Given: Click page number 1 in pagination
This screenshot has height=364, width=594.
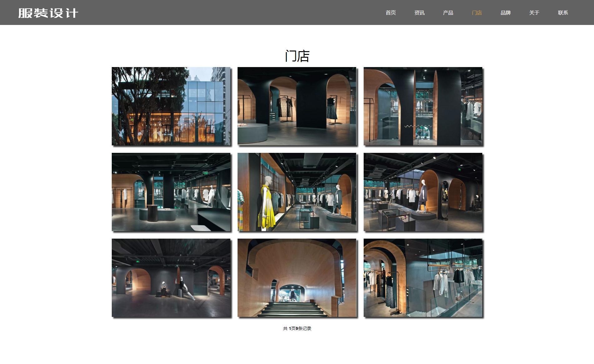Looking at the screenshot, I should click(x=290, y=328).
